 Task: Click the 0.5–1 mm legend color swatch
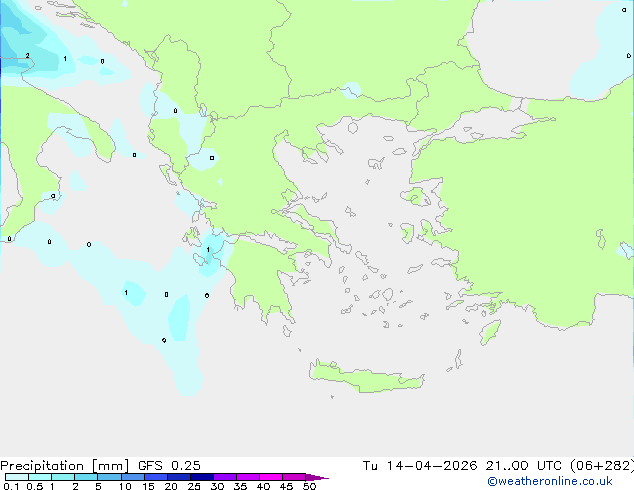click(x=40, y=477)
